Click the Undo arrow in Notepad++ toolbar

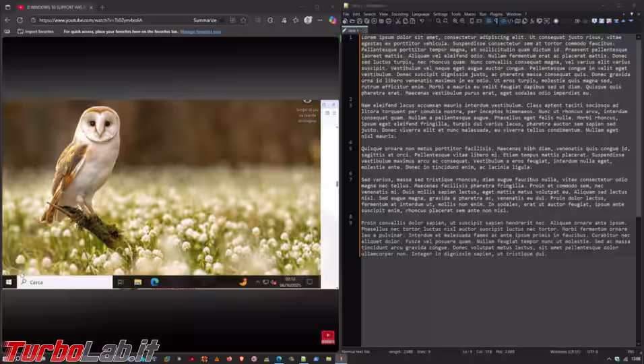point(423,22)
